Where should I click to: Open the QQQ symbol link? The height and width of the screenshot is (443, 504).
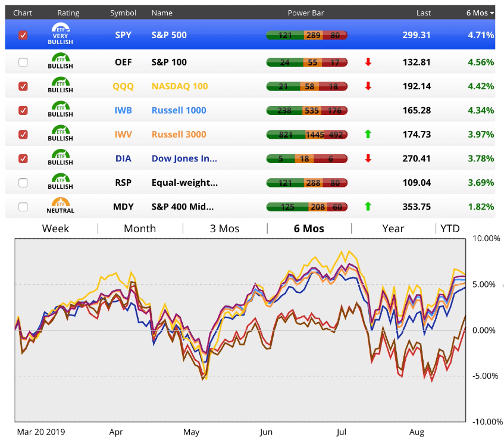[x=123, y=86]
